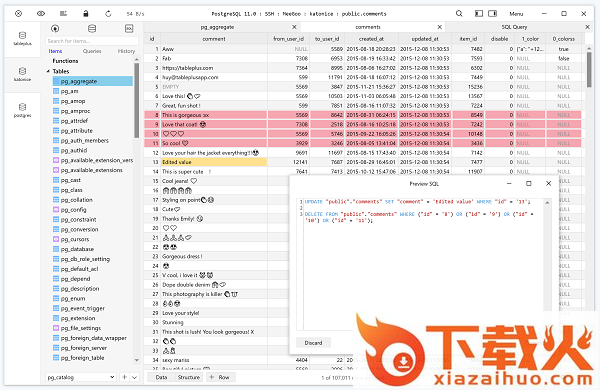Viewport: 600px width, 390px height.
Task: Sort by the from_user_id column header
Action: [288, 39]
